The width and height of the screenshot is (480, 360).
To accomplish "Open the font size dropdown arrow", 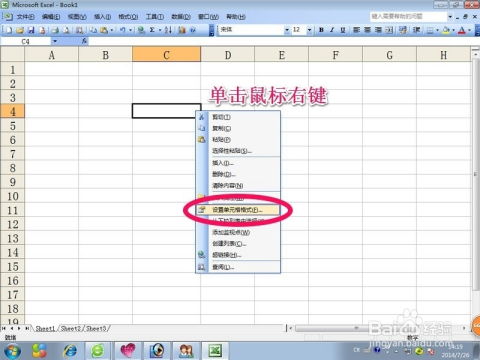I will (309, 30).
